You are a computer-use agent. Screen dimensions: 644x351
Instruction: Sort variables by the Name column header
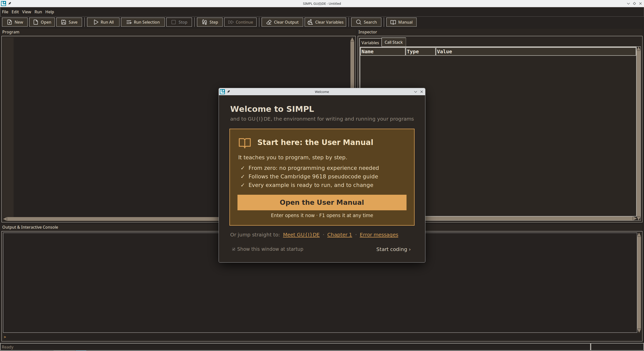point(383,52)
